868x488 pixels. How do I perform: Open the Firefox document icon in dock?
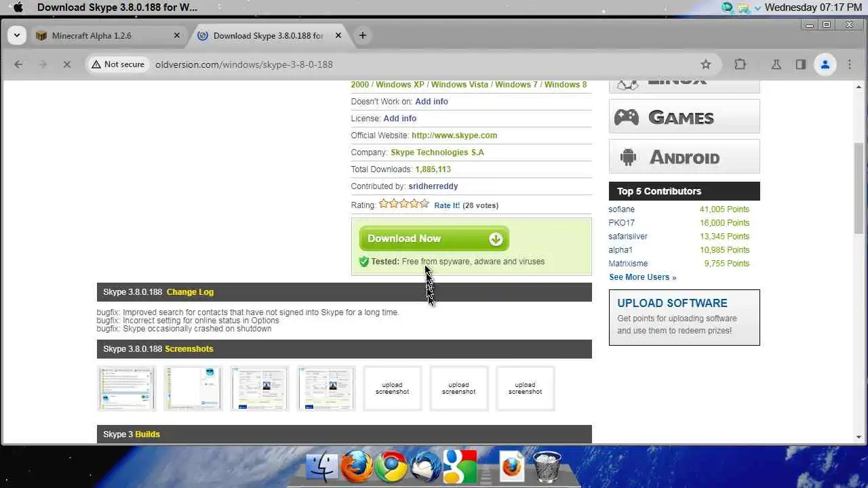pos(512,467)
